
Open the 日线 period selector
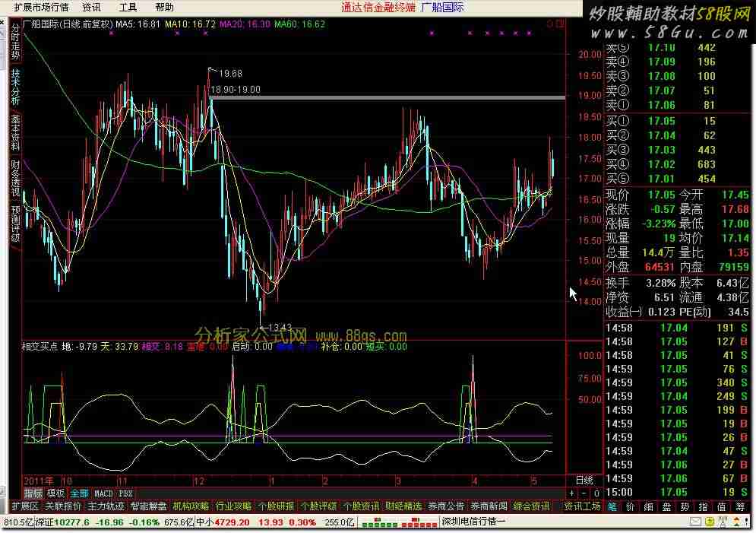pos(581,480)
